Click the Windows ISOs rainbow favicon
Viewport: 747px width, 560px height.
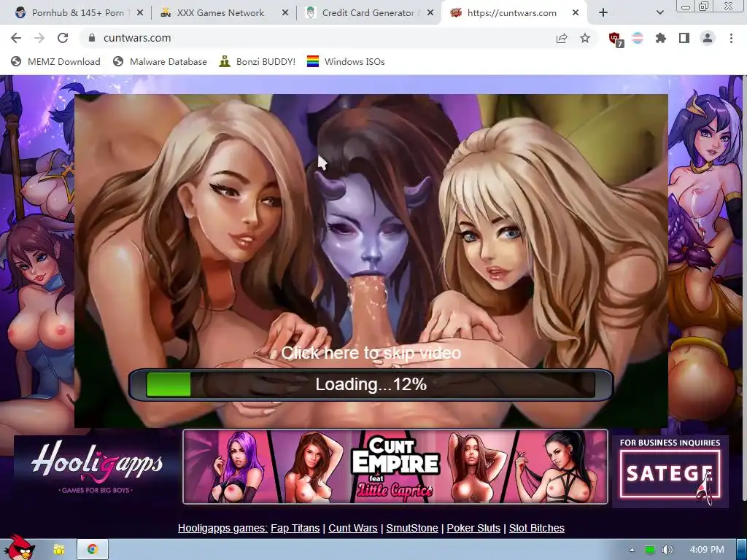tap(312, 61)
